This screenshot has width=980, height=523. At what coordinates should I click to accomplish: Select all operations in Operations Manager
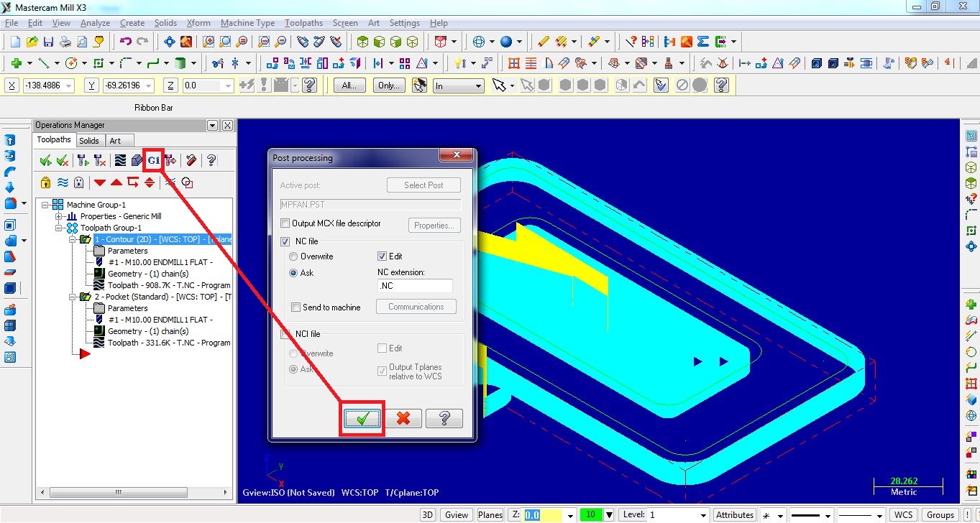[x=45, y=160]
